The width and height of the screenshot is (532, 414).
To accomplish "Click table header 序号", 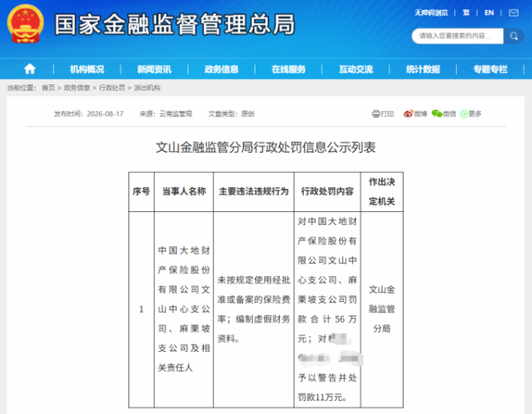I will coord(142,191).
